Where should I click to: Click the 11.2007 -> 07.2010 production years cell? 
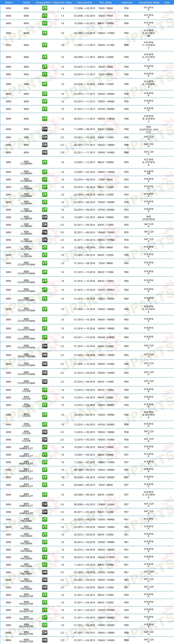click(x=85, y=462)
